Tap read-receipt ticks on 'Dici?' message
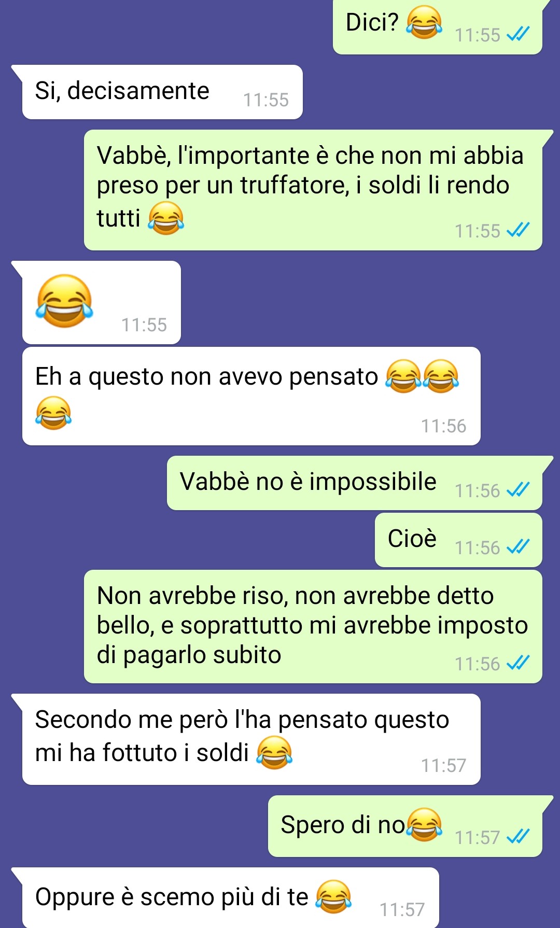Image resolution: width=560 pixels, height=928 pixels. [518, 34]
